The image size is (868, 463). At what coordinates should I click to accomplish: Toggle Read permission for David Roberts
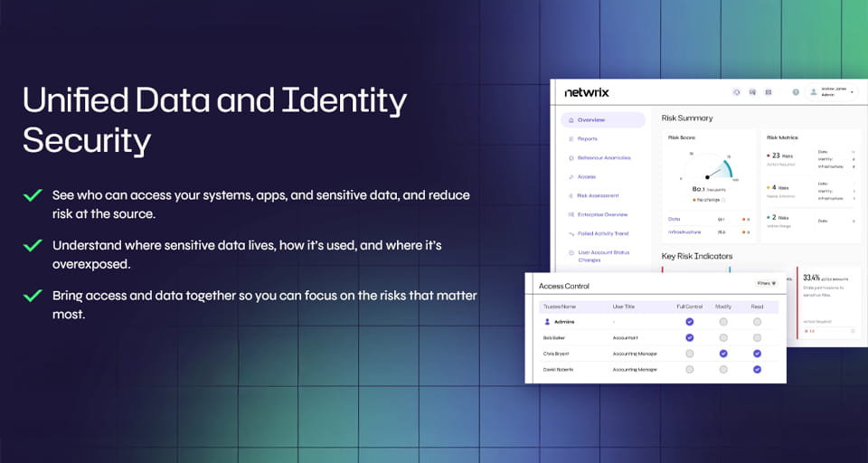coord(757,369)
